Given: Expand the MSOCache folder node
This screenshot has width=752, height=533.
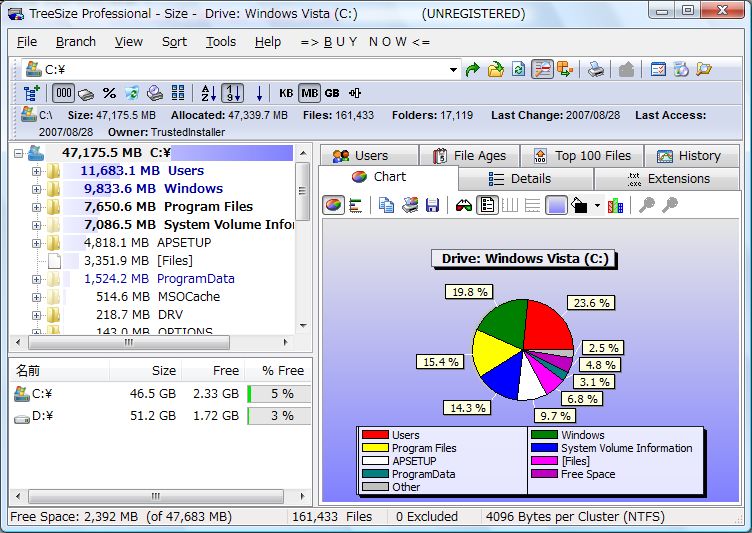Looking at the screenshot, I should click(36, 297).
